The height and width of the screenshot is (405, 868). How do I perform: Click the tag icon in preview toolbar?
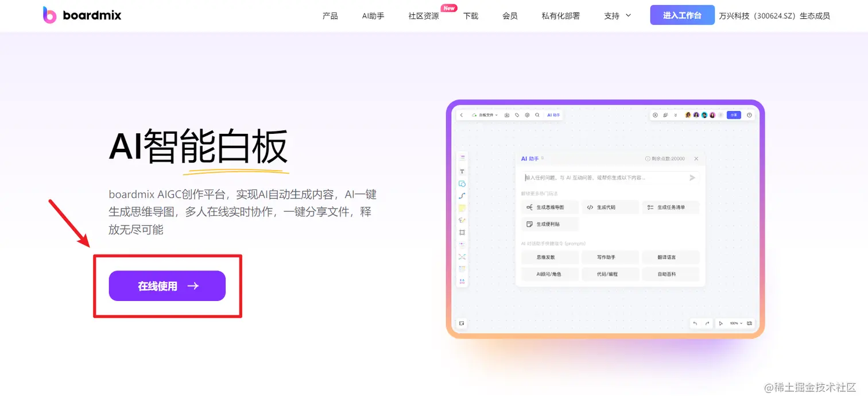[517, 115]
